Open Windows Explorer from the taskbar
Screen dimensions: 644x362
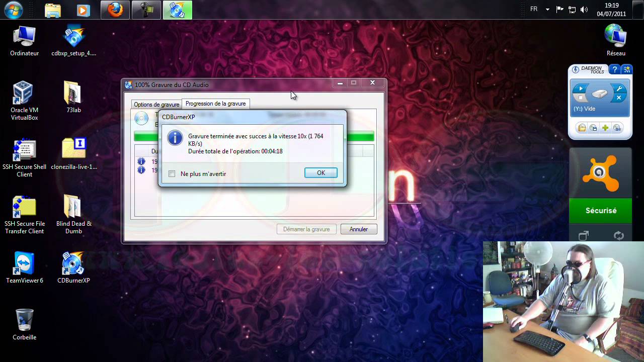[x=52, y=10]
